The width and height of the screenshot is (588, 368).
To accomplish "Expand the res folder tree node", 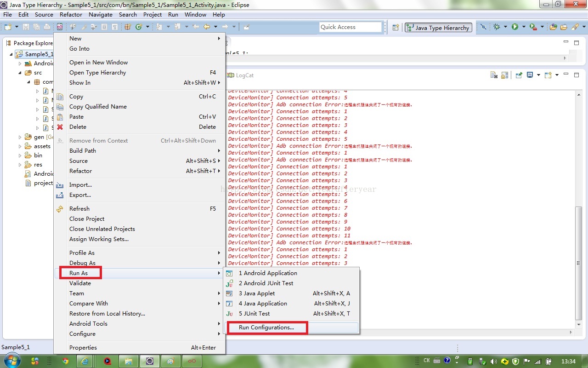I will pyautogui.click(x=20, y=165).
